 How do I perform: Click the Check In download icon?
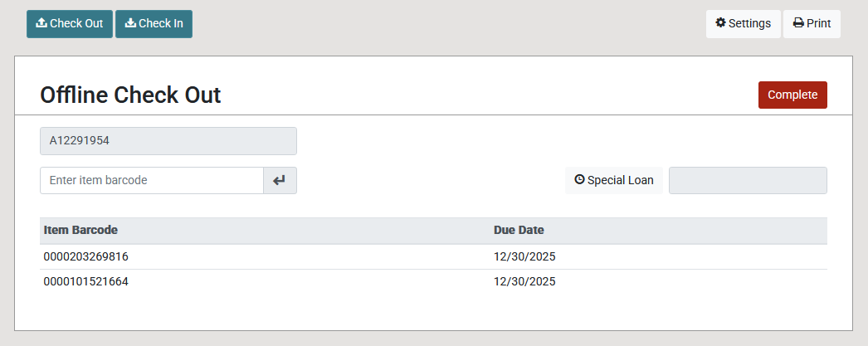coord(130,22)
